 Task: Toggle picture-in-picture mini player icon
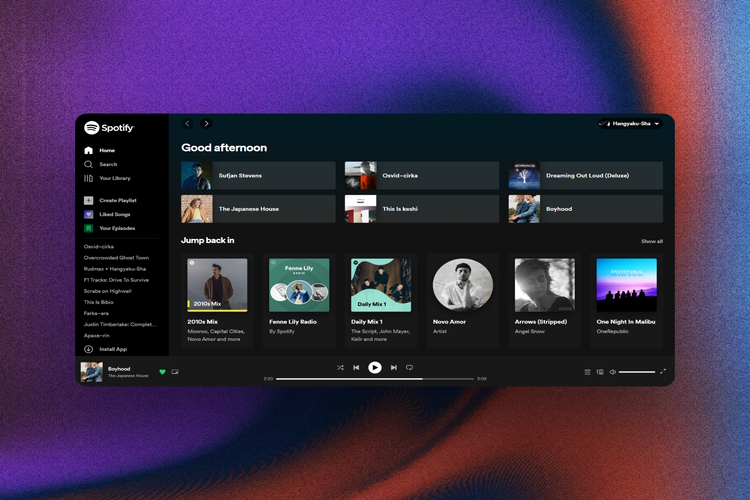[175, 372]
